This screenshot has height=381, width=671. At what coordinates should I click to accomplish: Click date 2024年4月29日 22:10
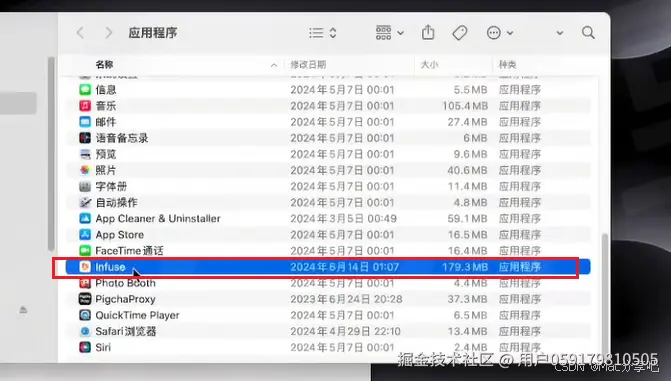(x=345, y=331)
